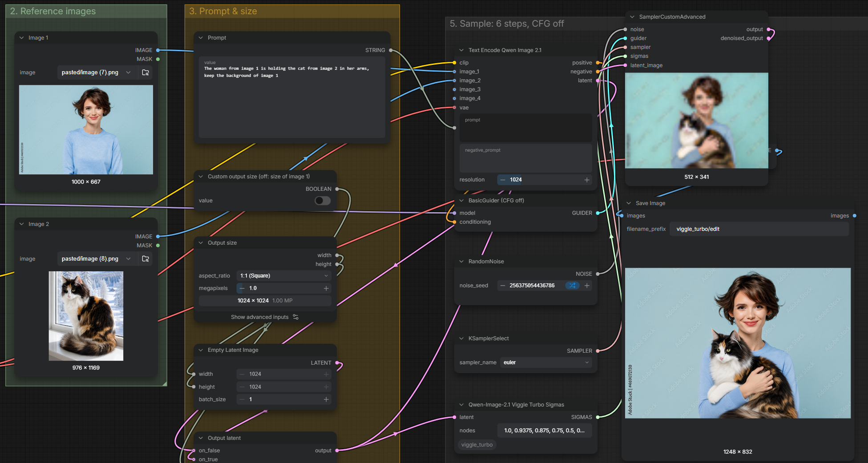Open the sampler_name euler dropdown
The width and height of the screenshot is (868, 463).
pos(546,362)
